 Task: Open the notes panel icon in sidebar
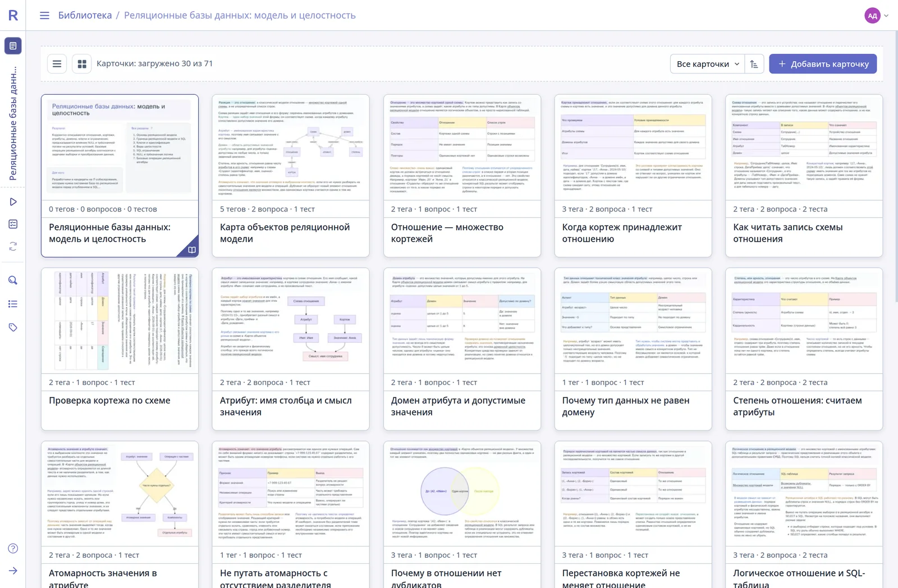coord(13,45)
